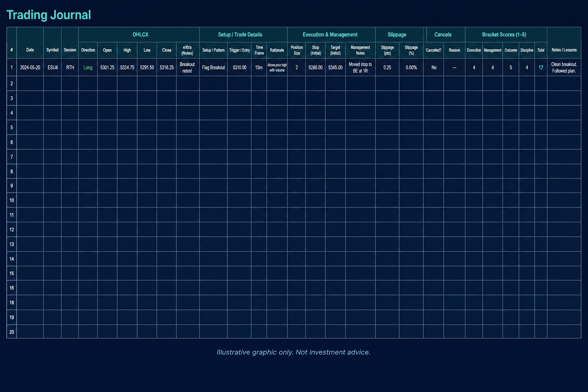588x392 pixels.
Task: Click the Position Size column header
Action: point(297,51)
